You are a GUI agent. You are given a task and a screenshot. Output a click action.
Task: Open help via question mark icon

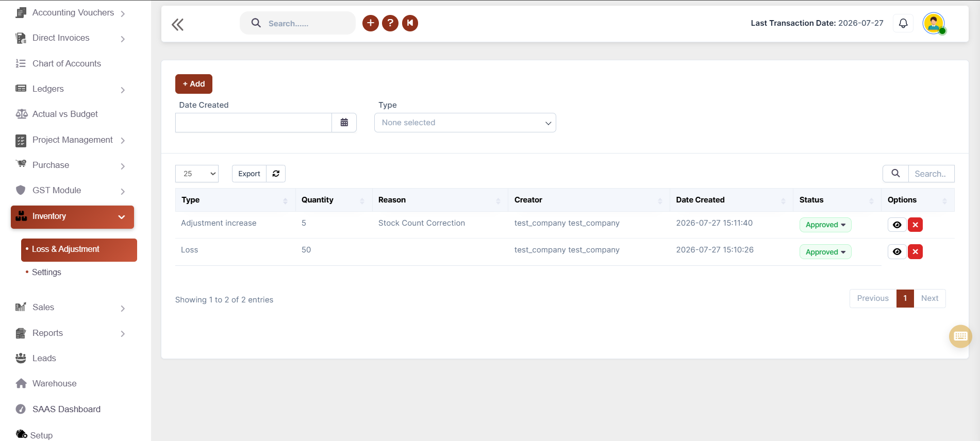(x=390, y=23)
